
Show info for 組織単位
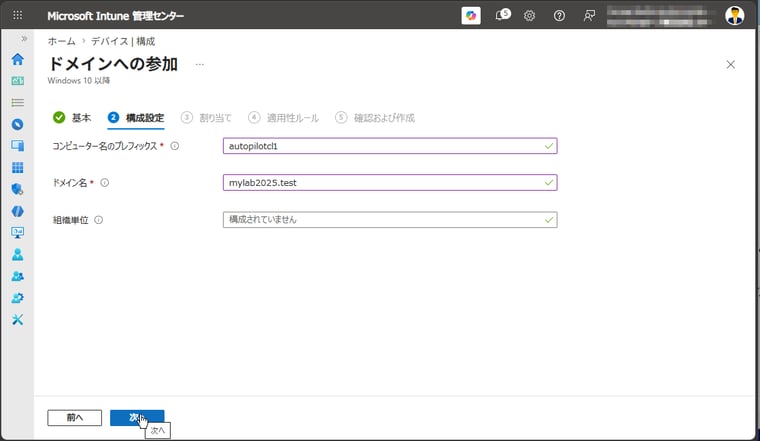pos(98,220)
